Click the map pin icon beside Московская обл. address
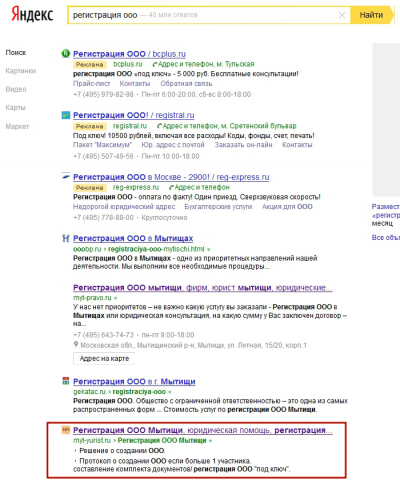400x480 pixels. pyautogui.click(x=76, y=345)
